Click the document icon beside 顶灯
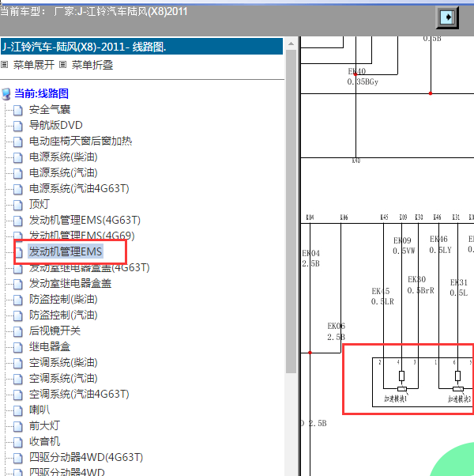Viewport: 474px width, 476px height. [x=18, y=205]
